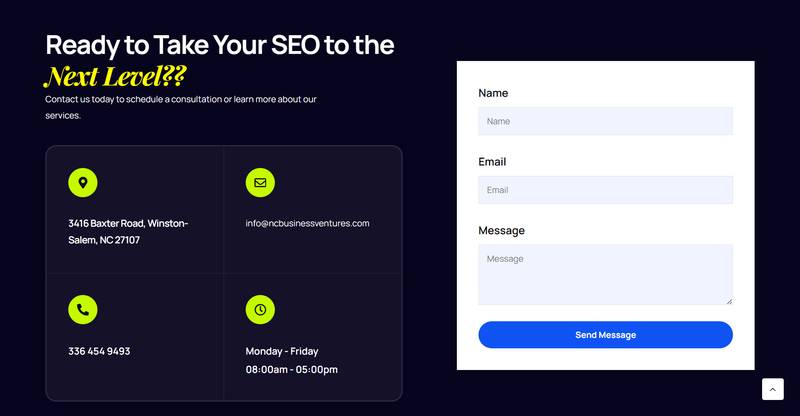Focus the Name input field

605,121
